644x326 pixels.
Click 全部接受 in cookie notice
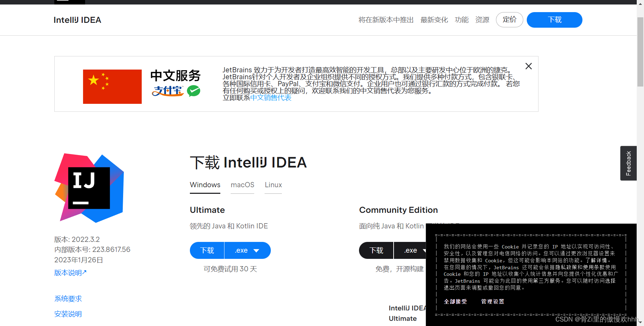(x=456, y=302)
